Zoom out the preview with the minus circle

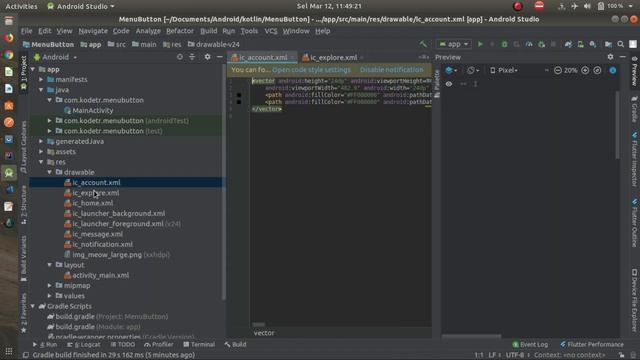(558, 70)
